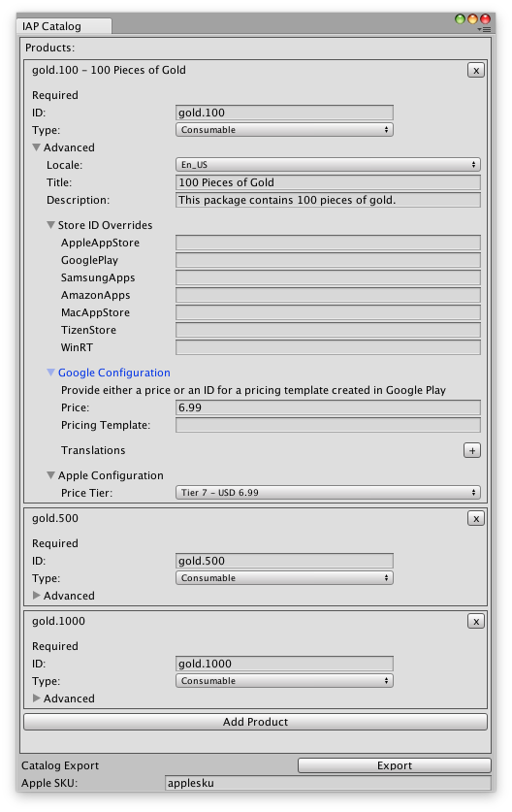This screenshot has width=512, height=812.
Task: Click the 'Translations' label
Action: [x=93, y=450]
